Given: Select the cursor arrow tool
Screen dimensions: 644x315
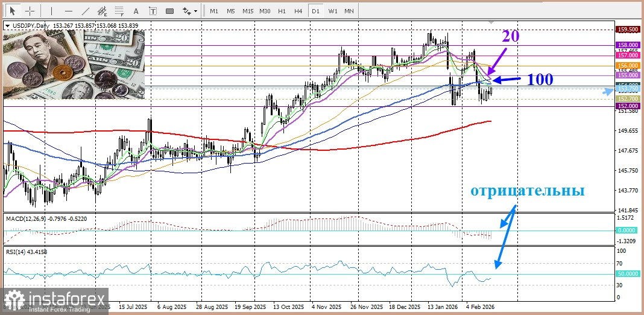Looking at the screenshot, I should click(x=12, y=11).
